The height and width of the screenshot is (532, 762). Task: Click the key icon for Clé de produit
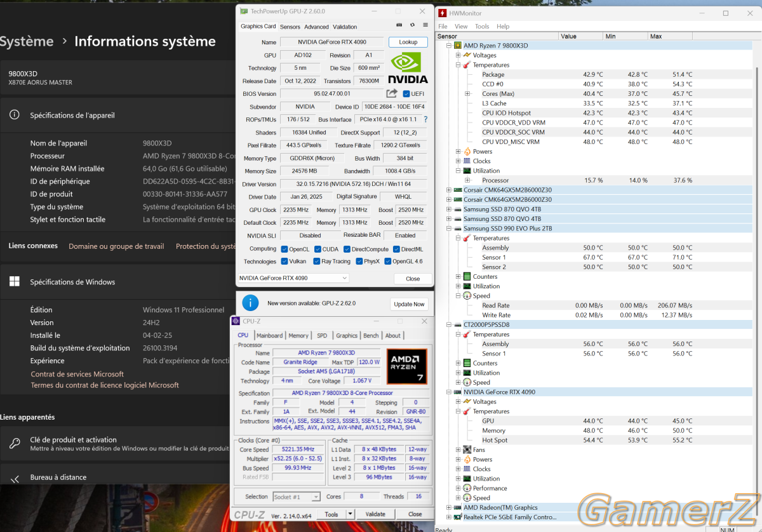14,443
